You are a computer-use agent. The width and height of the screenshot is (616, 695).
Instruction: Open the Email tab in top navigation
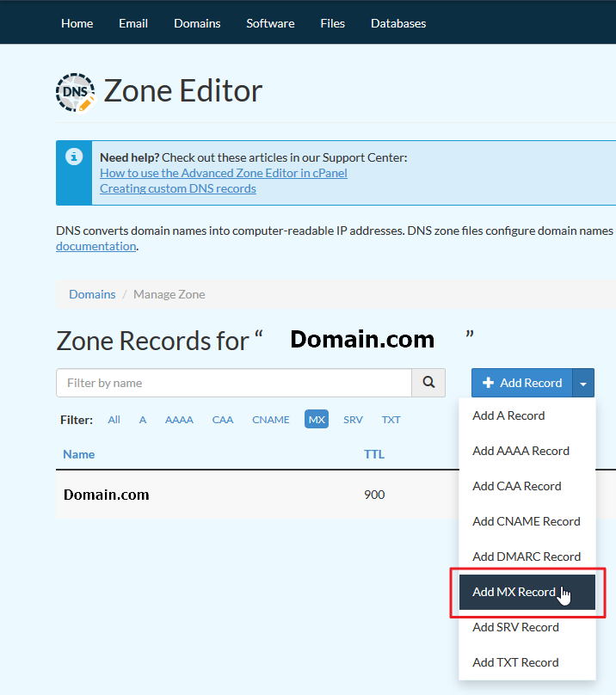click(x=133, y=23)
